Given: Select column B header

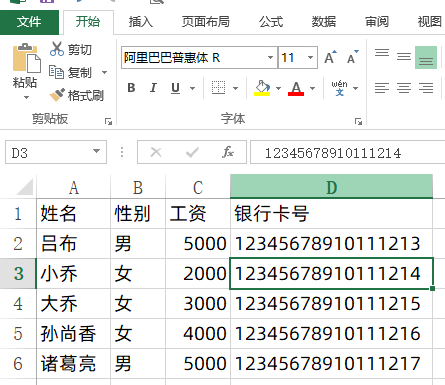Looking at the screenshot, I should coord(138,187).
